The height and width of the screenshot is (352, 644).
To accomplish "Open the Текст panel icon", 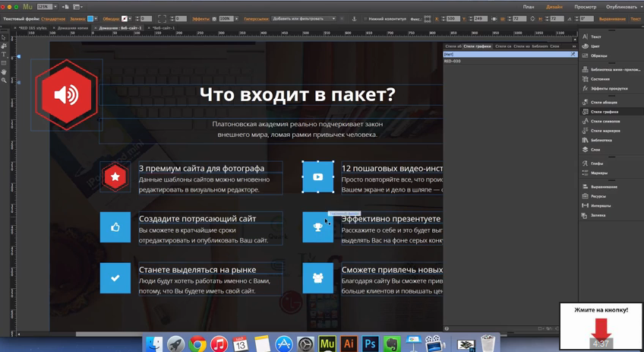I will pyautogui.click(x=586, y=36).
